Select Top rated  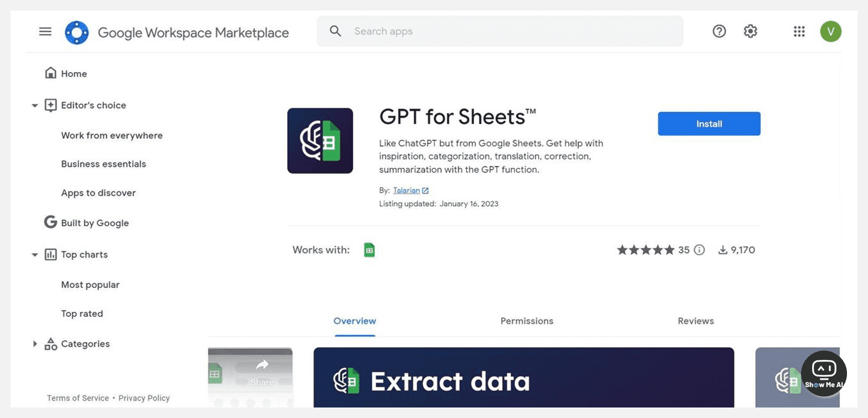(x=82, y=313)
